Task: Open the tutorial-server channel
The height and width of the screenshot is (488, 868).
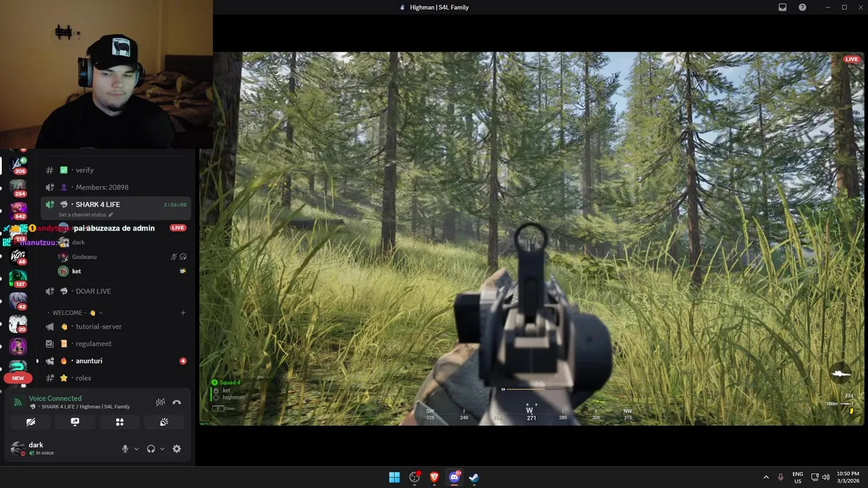Action: [116, 327]
